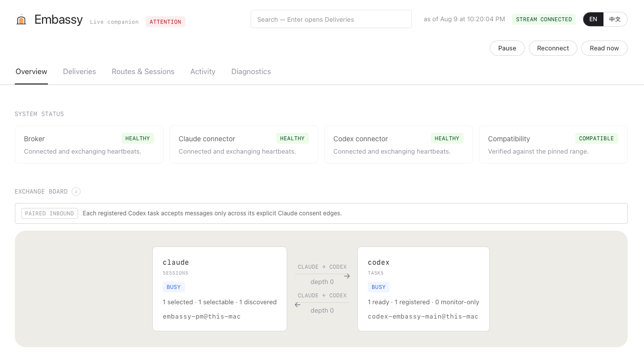Click the Read now button
Image resolution: width=644 pixels, height=364 pixels.
coord(604,48)
